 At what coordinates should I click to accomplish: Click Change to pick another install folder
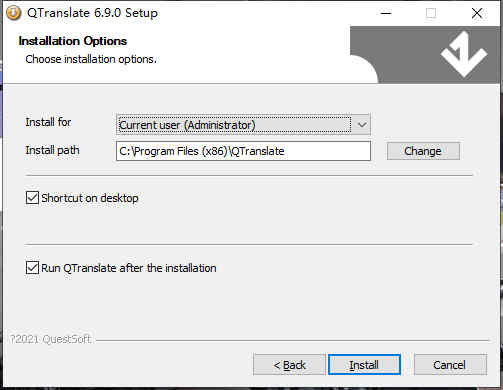pyautogui.click(x=423, y=151)
